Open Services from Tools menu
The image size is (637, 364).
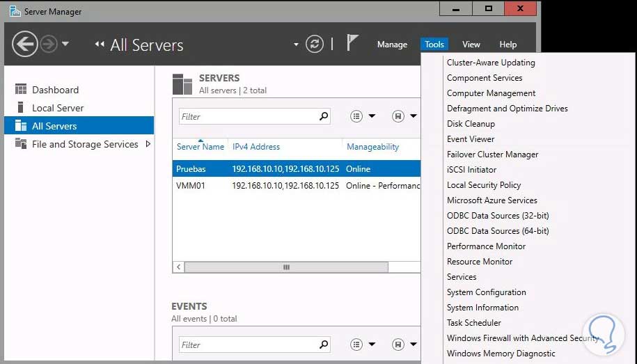pos(462,277)
